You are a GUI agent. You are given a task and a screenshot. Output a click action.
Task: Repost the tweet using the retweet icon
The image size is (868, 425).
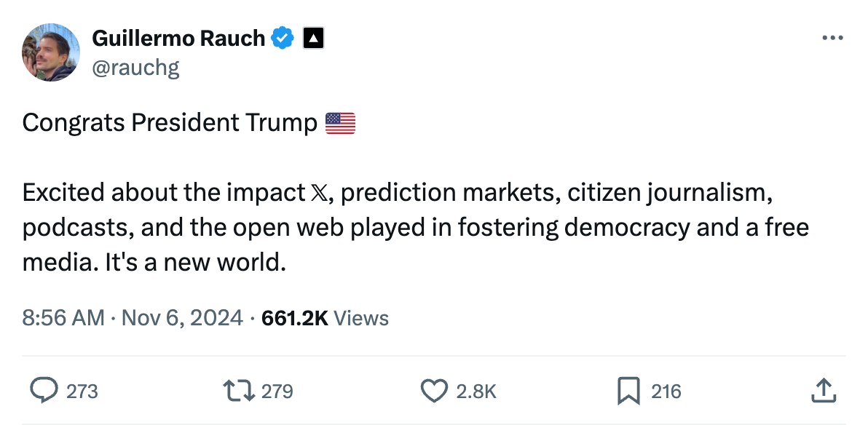click(240, 391)
